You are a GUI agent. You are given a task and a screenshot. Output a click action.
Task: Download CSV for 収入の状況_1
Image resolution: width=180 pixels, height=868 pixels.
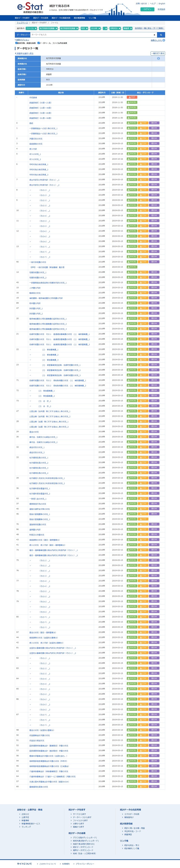click(x=143, y=154)
